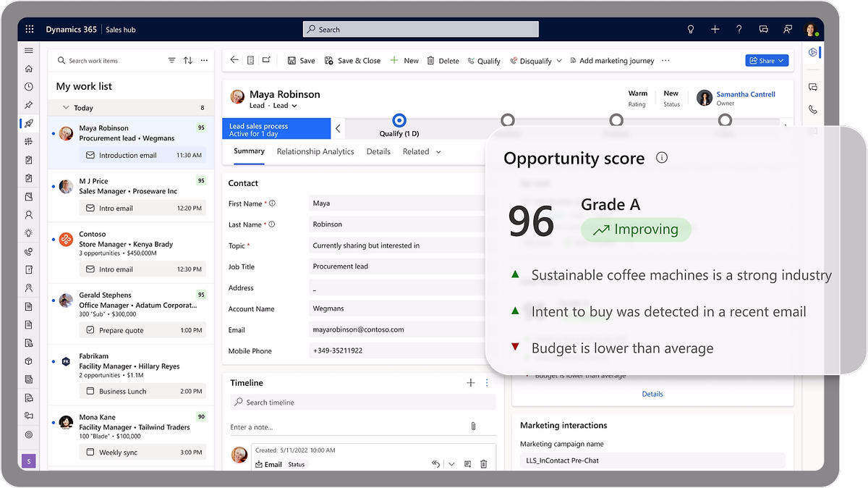Click Save & Close
Image resolution: width=868 pixels, height=488 pixels.
[x=352, y=61]
